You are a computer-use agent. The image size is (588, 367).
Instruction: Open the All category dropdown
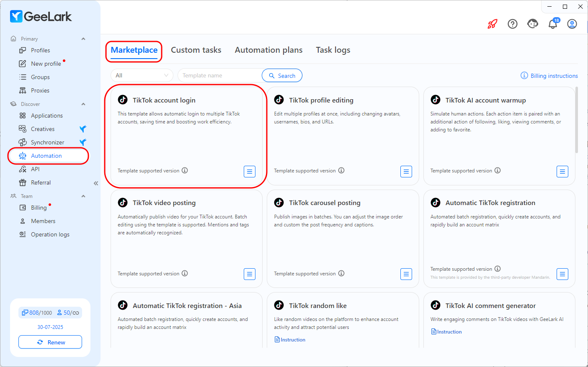(142, 75)
